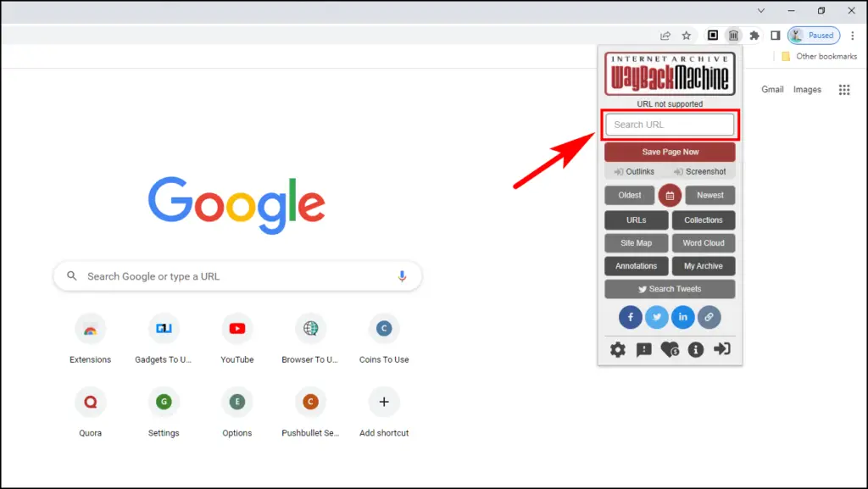Click the Google search box
Image resolution: width=868 pixels, height=489 pixels.
click(x=237, y=276)
